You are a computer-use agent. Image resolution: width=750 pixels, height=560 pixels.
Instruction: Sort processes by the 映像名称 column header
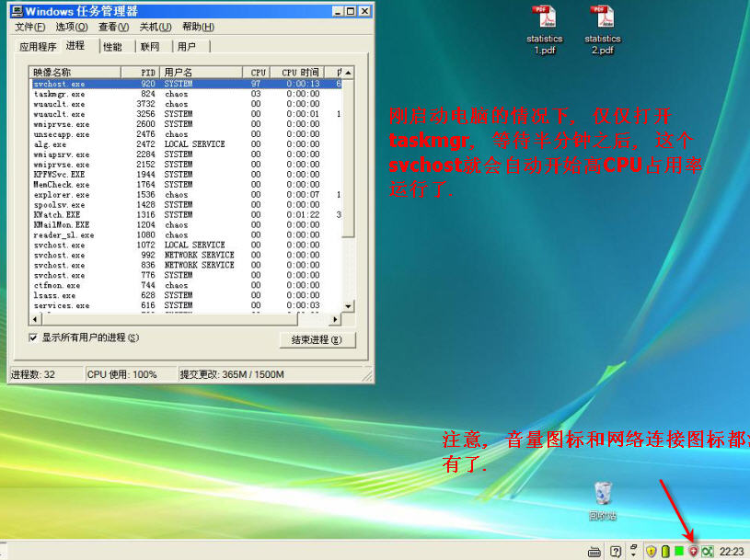75,72
